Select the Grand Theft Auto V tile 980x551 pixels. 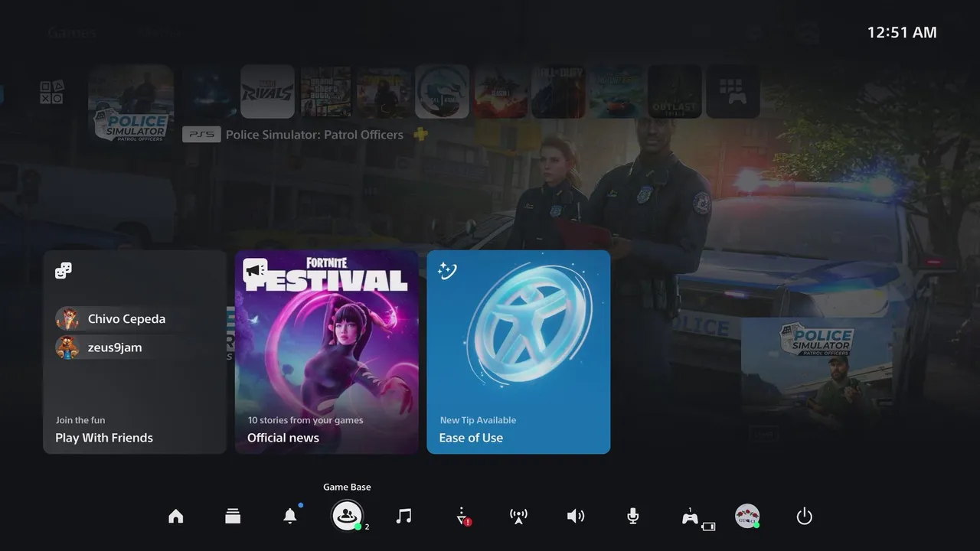pyautogui.click(x=326, y=92)
